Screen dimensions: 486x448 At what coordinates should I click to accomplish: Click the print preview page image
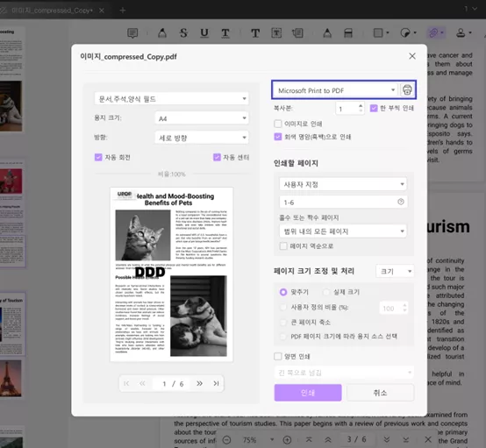pyautogui.click(x=171, y=274)
